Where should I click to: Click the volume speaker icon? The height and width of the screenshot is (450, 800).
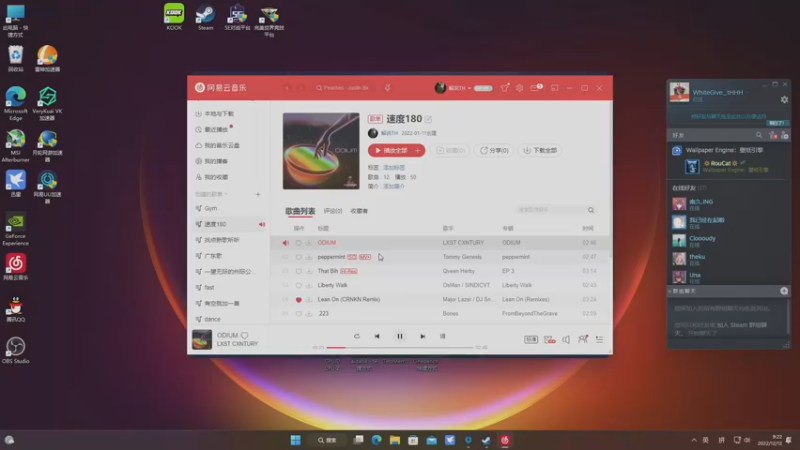(566, 339)
